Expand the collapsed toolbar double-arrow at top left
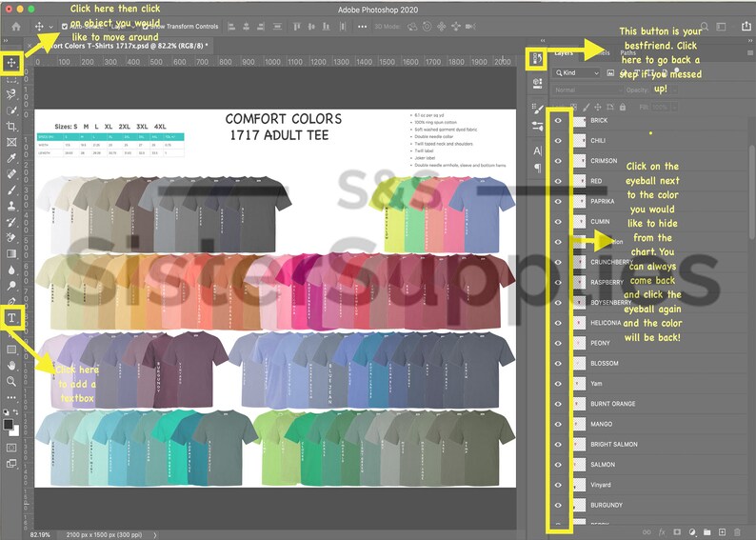This screenshot has height=540, width=756. pos(6,41)
